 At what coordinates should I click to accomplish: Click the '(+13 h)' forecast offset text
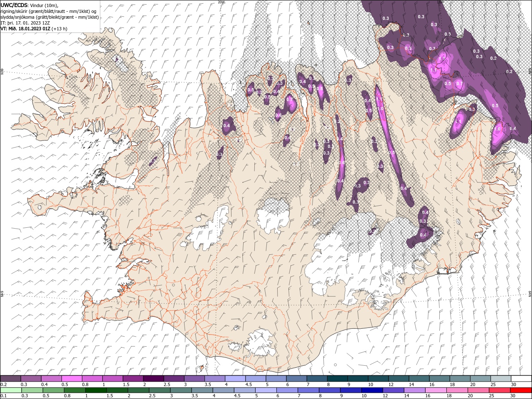coord(60,29)
